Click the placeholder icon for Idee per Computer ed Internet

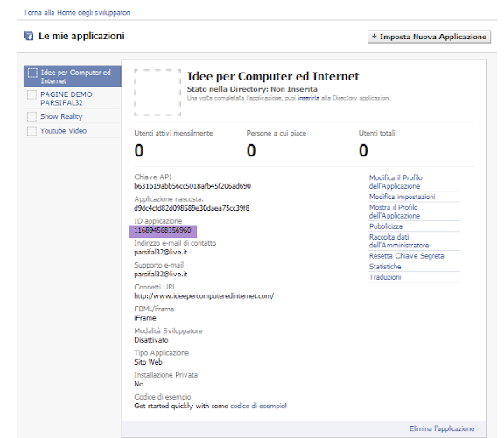point(32,73)
